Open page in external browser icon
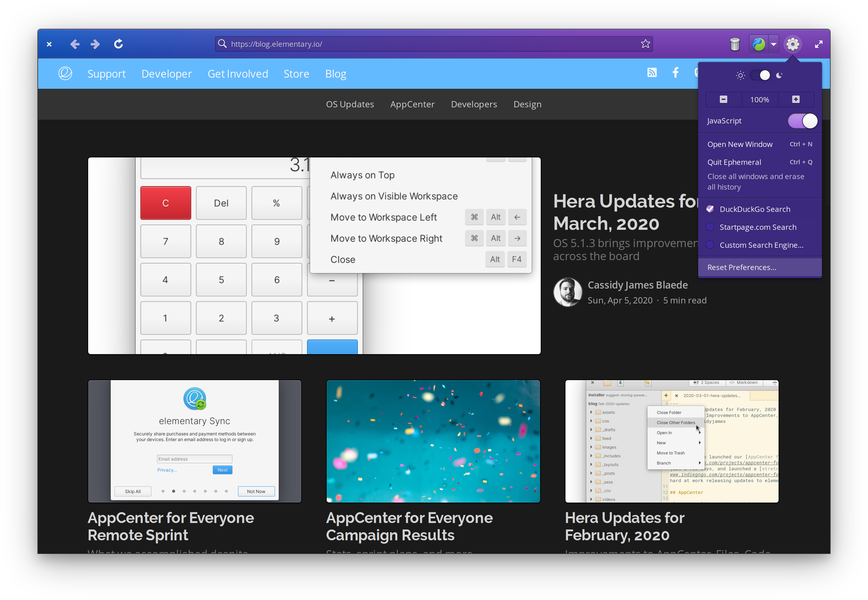868x600 pixels. coord(758,44)
